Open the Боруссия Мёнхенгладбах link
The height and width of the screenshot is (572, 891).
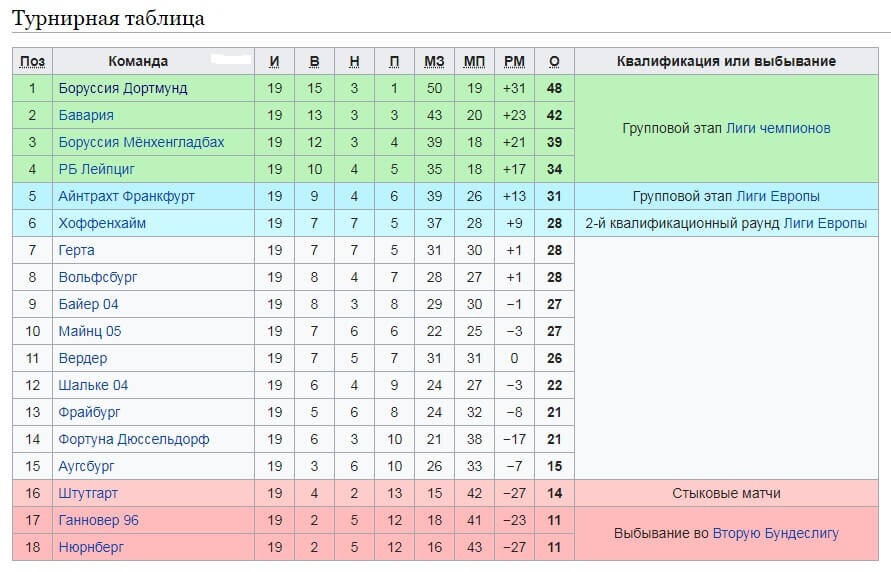(x=141, y=143)
